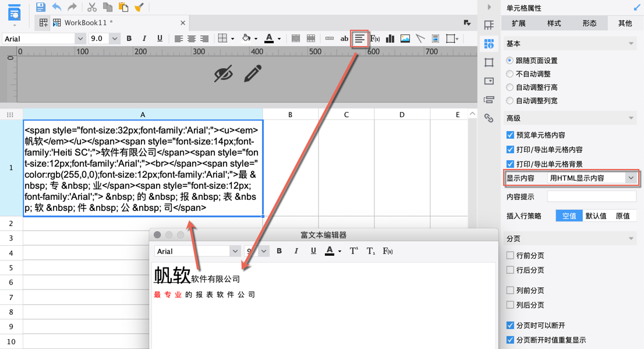Select 自动调整列宽 radio option
This screenshot has height=349, width=644.
coord(509,100)
